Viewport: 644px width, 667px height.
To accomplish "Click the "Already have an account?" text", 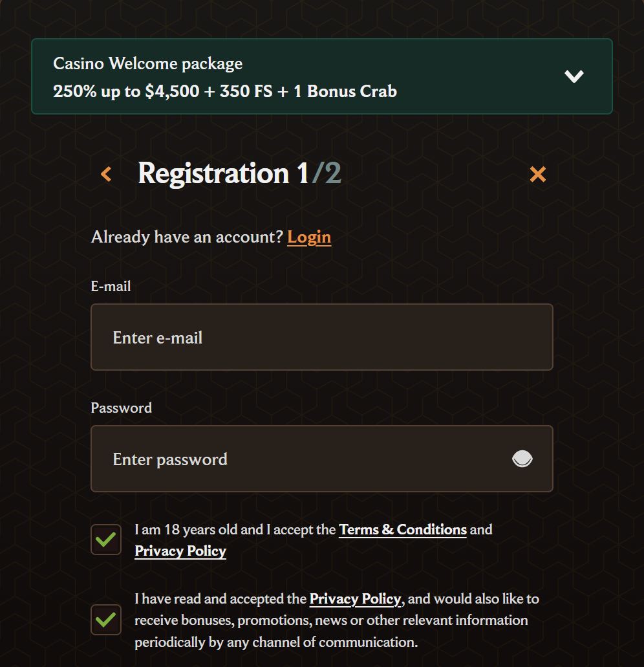I will click(x=187, y=237).
